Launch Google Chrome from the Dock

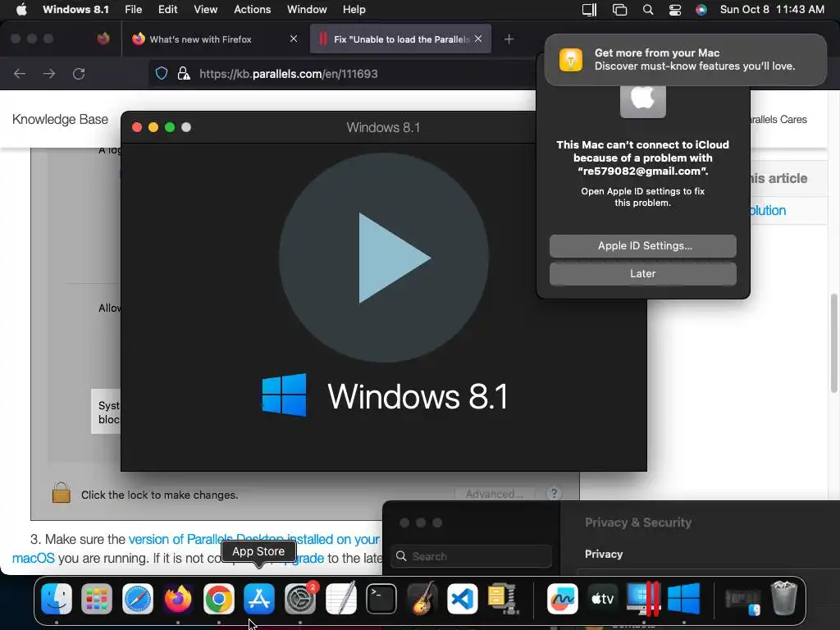coord(218,598)
